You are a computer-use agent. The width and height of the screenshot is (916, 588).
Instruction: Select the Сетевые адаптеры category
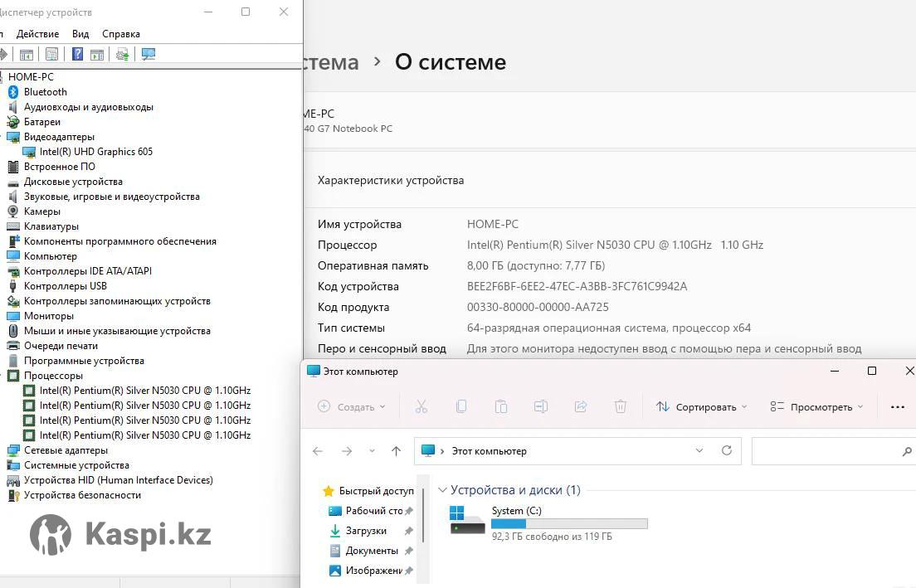click(x=66, y=450)
